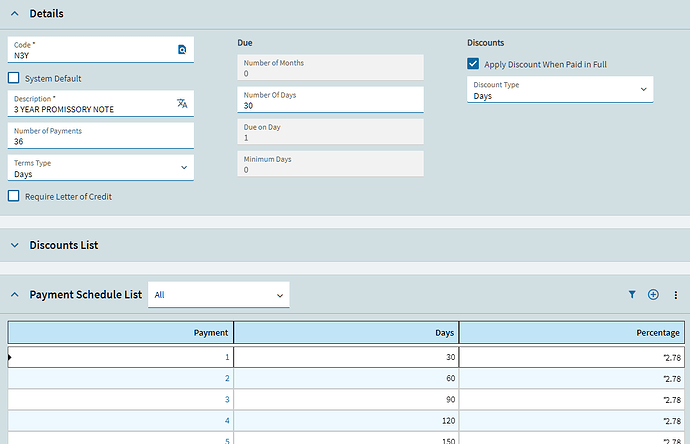Open the Terms Type dropdown
Screen dimensions: 690x444
click(x=101, y=168)
